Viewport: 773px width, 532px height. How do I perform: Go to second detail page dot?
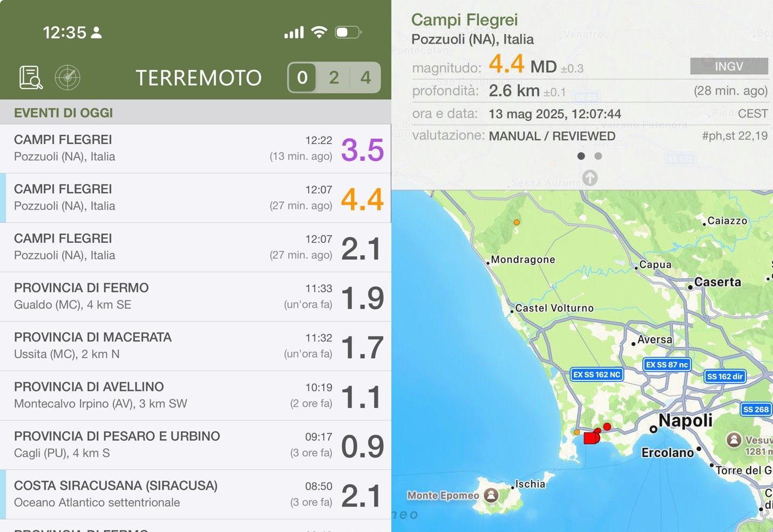click(598, 156)
